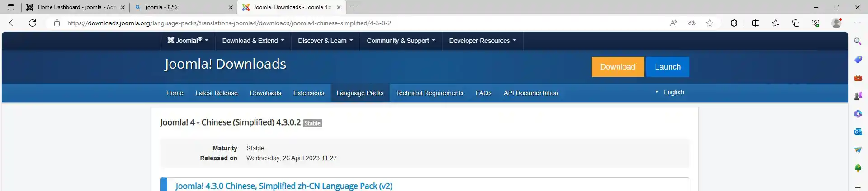Switch to the Home Dashboard browser tab
Screen dimensions: 868x191
click(x=75, y=7)
